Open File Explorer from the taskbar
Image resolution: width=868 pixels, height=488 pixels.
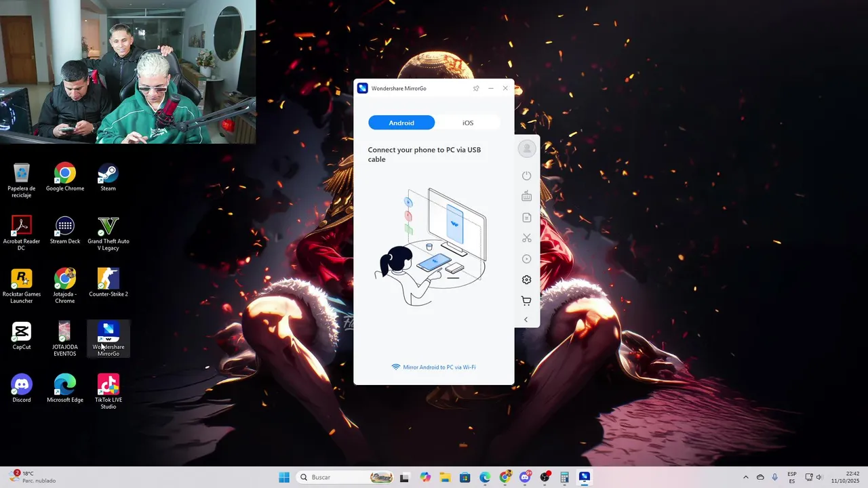445,477
